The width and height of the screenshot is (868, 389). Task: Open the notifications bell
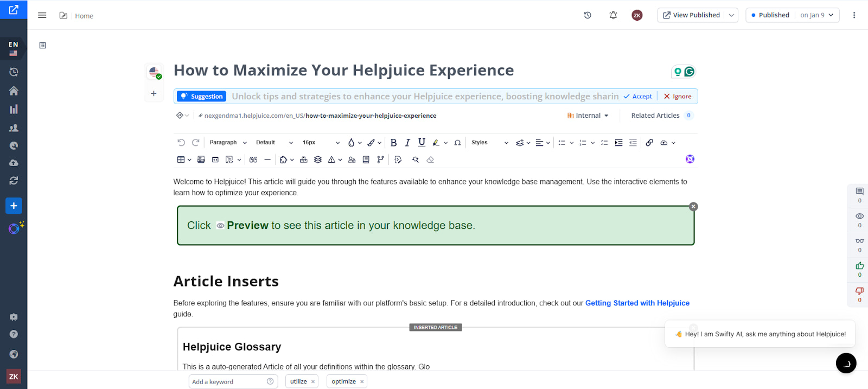point(613,15)
